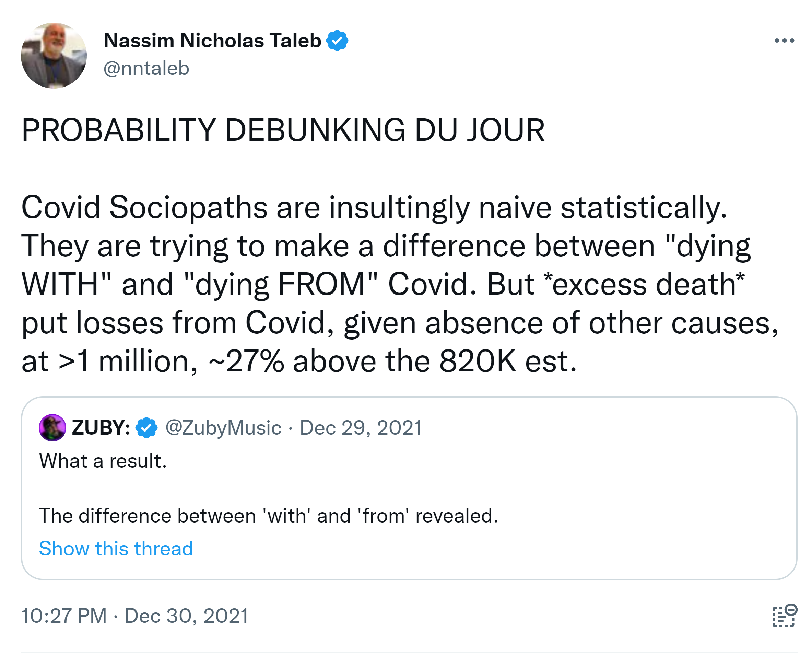The image size is (812, 666).
Task: Click the '820K est.' text
Action: 508,361
